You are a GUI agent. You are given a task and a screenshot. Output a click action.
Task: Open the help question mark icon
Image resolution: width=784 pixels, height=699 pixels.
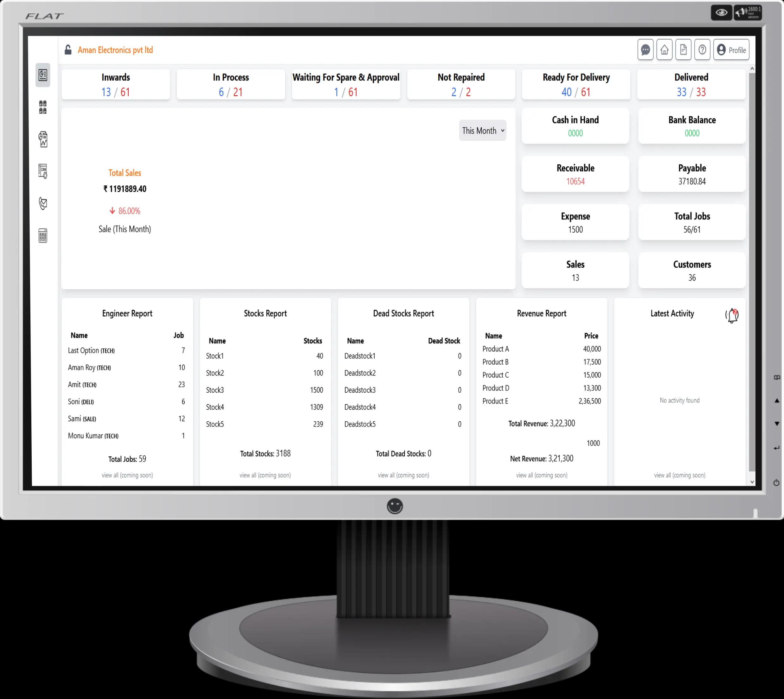pyautogui.click(x=702, y=49)
